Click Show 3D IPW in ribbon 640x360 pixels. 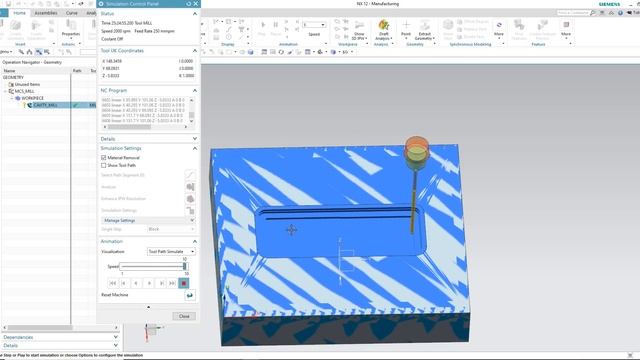[x=359, y=30]
